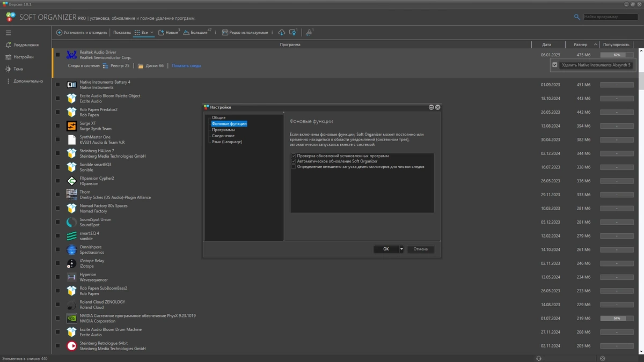Select 'Фоновые функции' settings category
Viewport: 644px width, 362px height.
point(229,124)
